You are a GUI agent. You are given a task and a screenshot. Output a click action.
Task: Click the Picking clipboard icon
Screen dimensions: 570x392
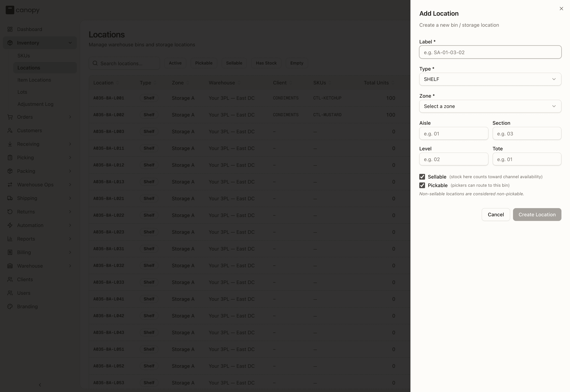tap(10, 158)
